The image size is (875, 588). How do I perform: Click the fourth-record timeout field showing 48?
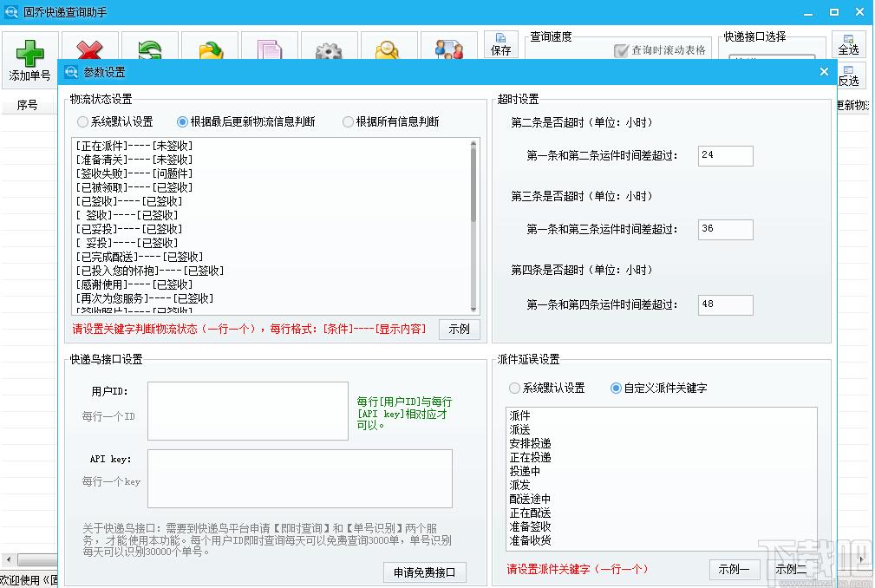click(x=726, y=305)
